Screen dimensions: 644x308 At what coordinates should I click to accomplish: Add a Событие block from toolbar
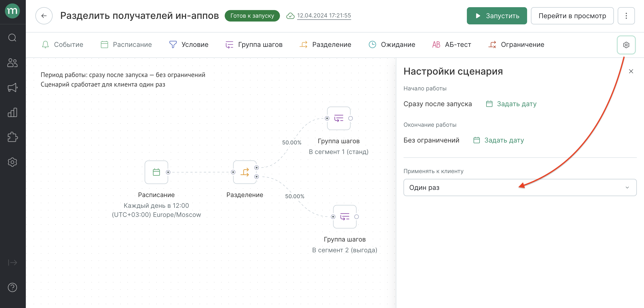click(x=62, y=44)
